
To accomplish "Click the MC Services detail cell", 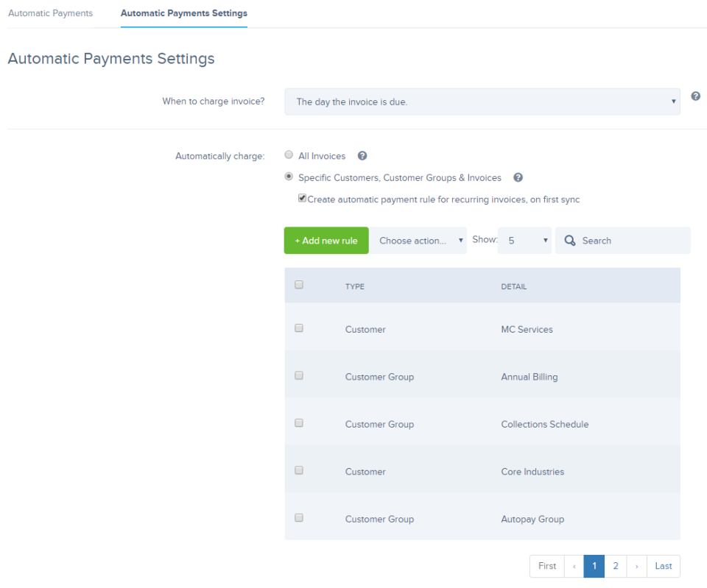I will pos(527,330).
